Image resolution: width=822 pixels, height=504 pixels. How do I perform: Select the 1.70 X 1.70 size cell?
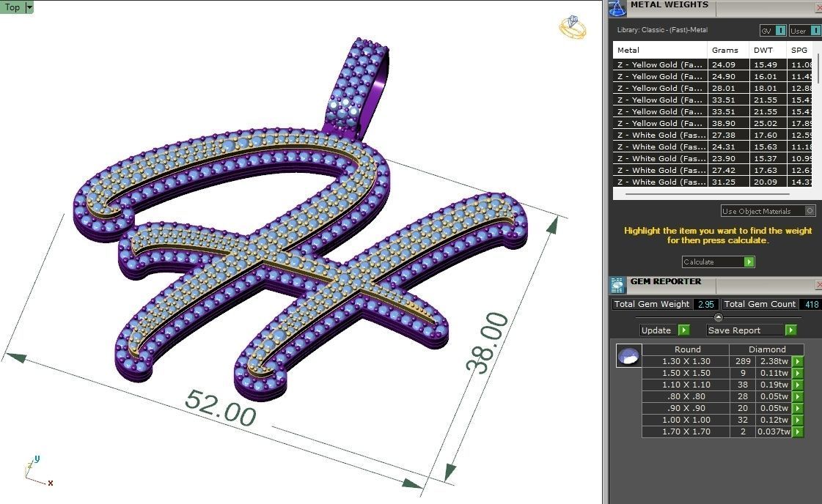pyautogui.click(x=686, y=431)
